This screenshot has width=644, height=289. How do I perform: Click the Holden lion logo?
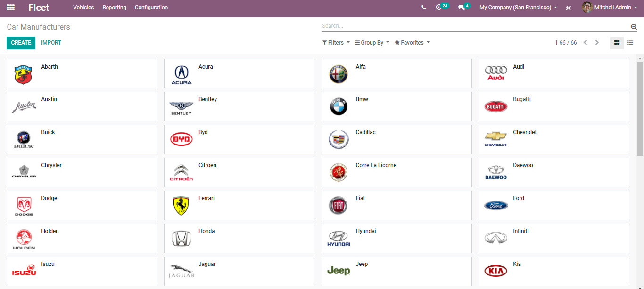click(24, 239)
